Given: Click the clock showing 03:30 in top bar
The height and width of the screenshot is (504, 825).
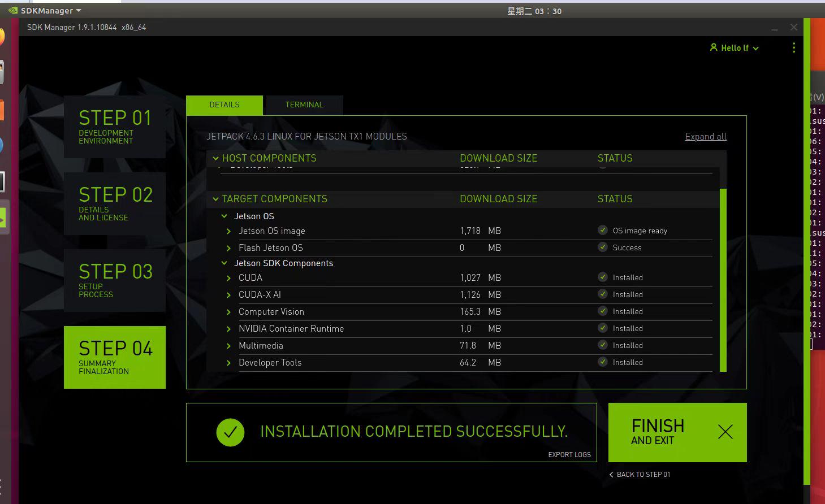Looking at the screenshot, I should [534, 11].
